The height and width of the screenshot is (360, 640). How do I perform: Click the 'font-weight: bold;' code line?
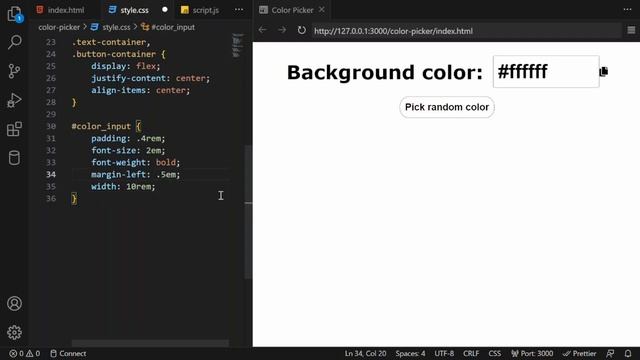(136, 162)
